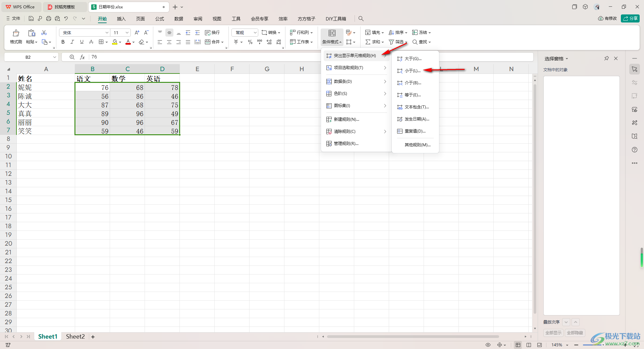Screen dimensions: 644x349
Task: Open the Merge 合并 dropdown
Action: (x=214, y=42)
